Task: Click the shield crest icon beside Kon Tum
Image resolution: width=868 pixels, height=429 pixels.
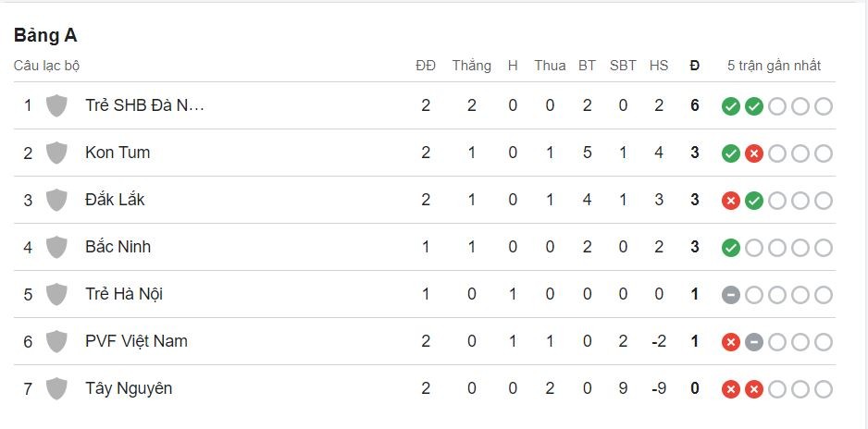Action: [56, 153]
